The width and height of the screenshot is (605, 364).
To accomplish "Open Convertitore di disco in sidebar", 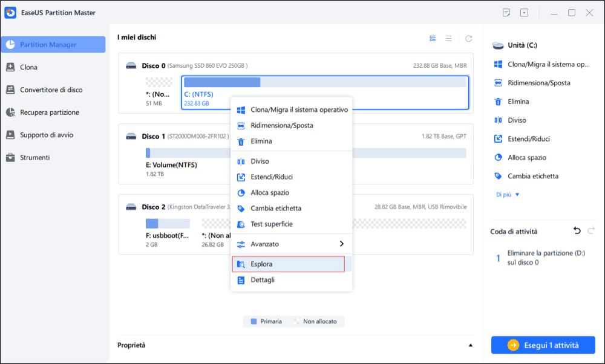I will click(x=53, y=89).
